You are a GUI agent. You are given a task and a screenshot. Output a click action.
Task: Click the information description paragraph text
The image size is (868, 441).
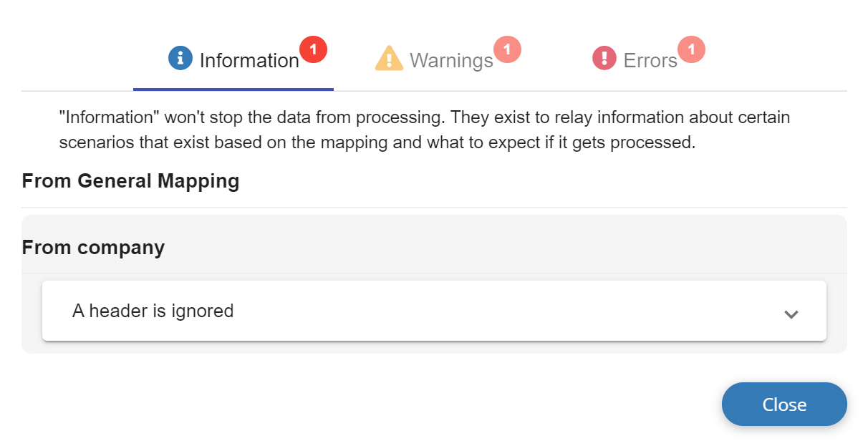click(424, 130)
